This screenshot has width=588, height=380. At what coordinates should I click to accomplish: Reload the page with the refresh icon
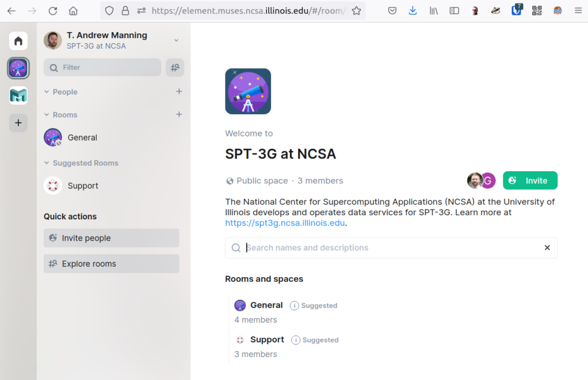click(x=52, y=11)
